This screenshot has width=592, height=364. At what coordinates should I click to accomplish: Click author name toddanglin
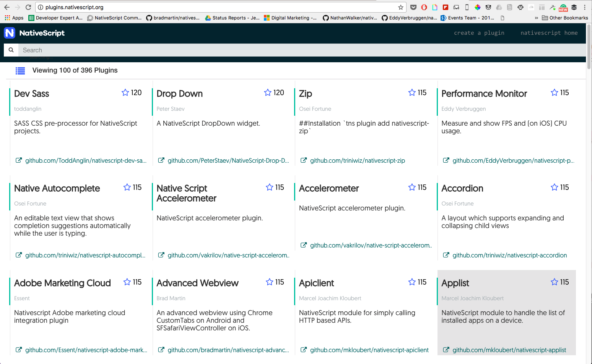pyautogui.click(x=28, y=109)
